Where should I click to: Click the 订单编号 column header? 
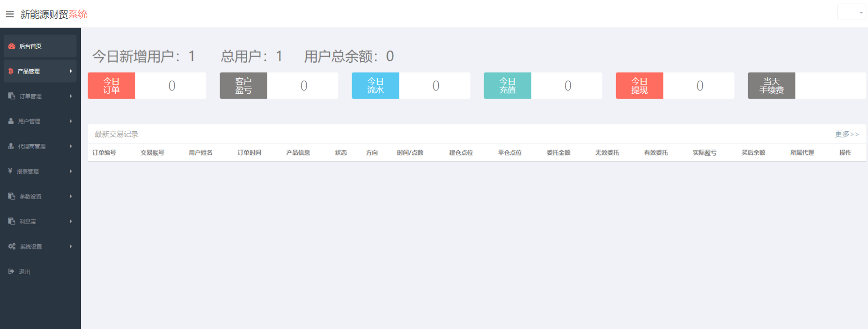(104, 153)
